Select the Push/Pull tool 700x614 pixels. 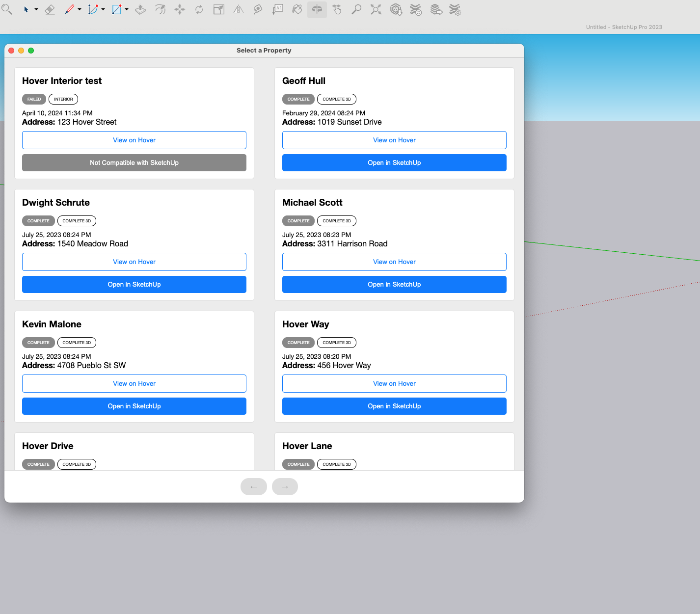(140, 9)
